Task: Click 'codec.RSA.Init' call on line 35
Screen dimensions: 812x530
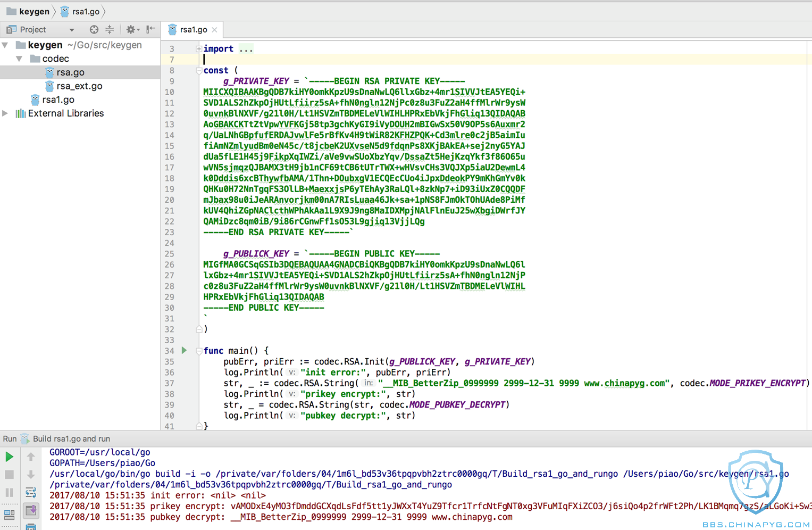Action: tap(350, 361)
